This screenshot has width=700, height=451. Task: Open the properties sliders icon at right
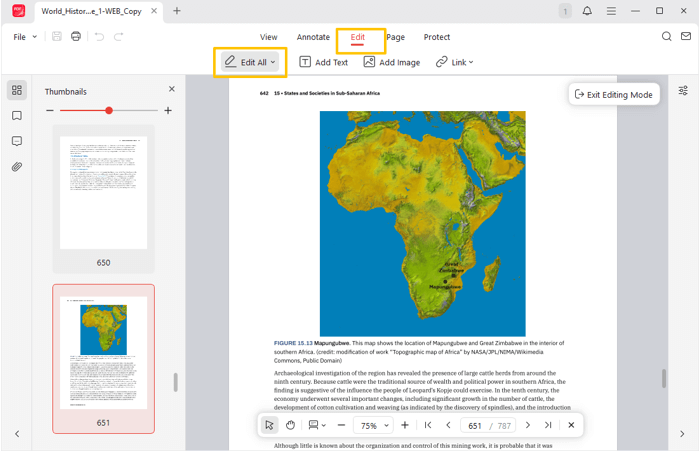(x=683, y=91)
